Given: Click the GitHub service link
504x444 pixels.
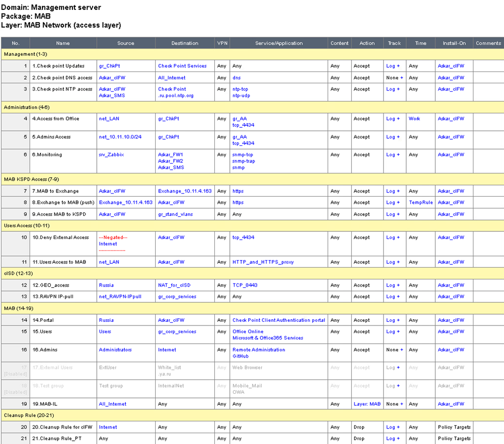Looking at the screenshot, I should [241, 356].
